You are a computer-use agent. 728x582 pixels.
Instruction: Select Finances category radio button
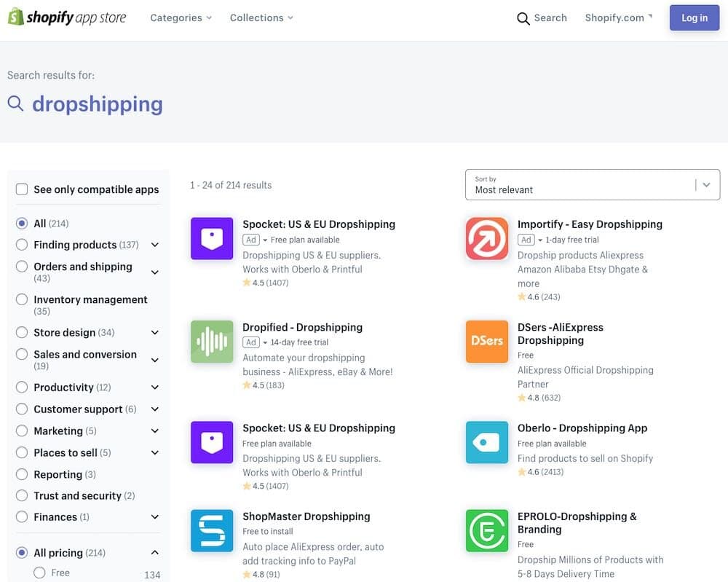(22, 517)
